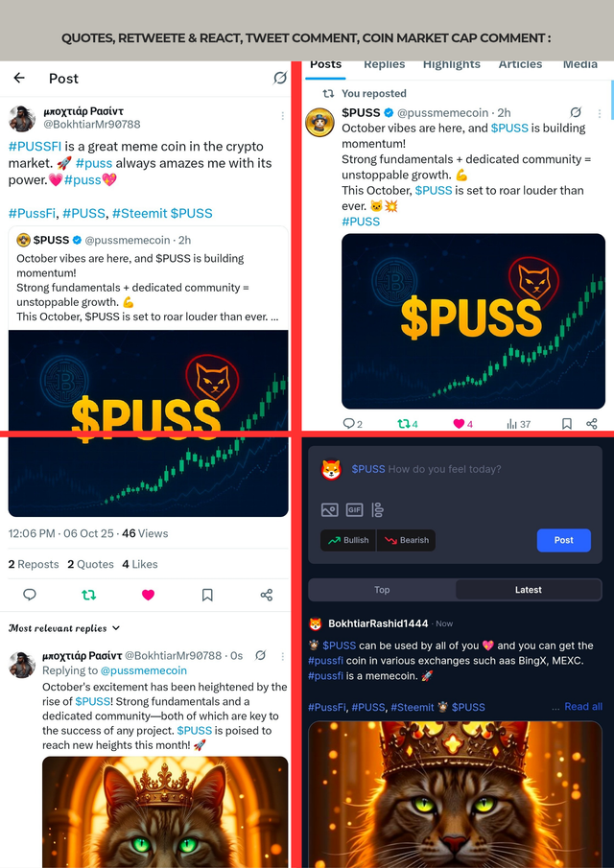Unlike the post with the pink heart under 4 Likes

[148, 595]
